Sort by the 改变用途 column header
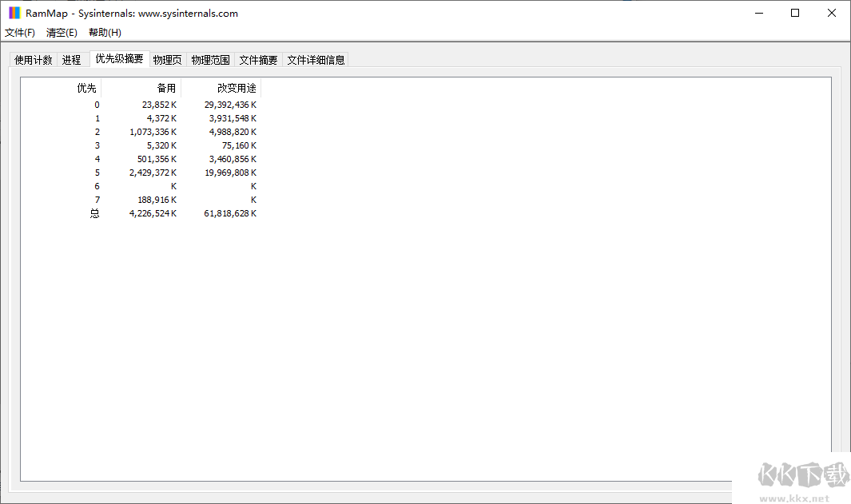The width and height of the screenshot is (851, 504). click(237, 88)
